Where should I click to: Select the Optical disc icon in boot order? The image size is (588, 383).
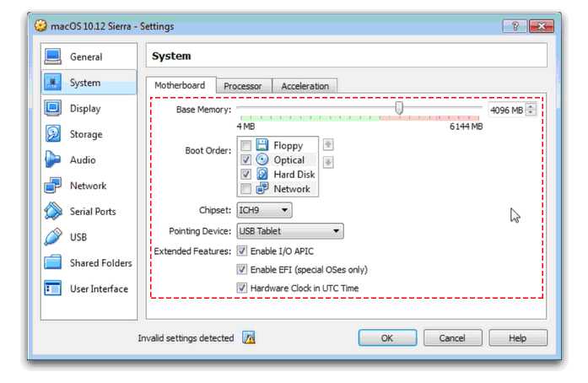(262, 159)
